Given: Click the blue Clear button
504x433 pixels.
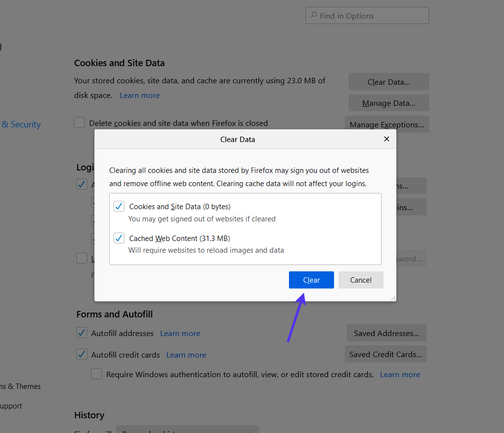Looking at the screenshot, I should coord(311,280).
